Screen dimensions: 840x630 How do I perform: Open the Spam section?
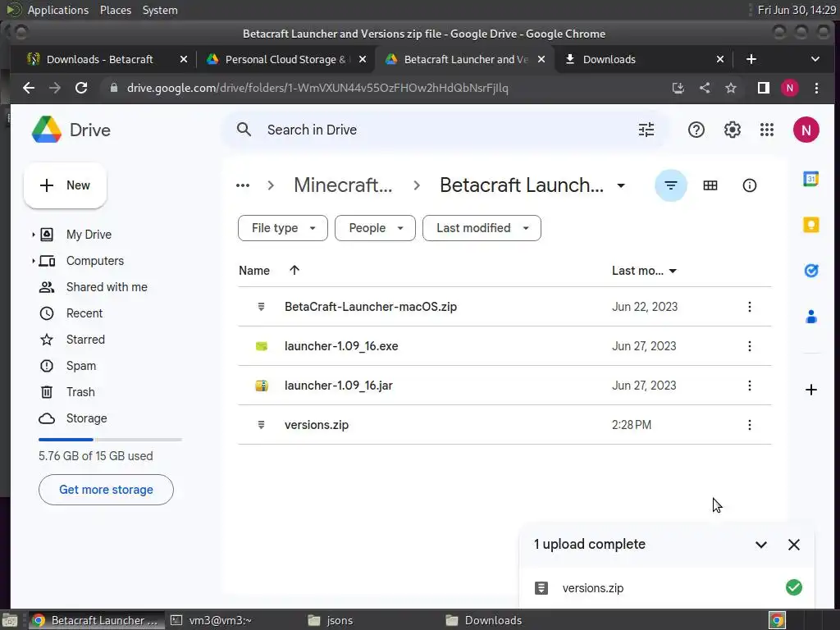coord(81,366)
